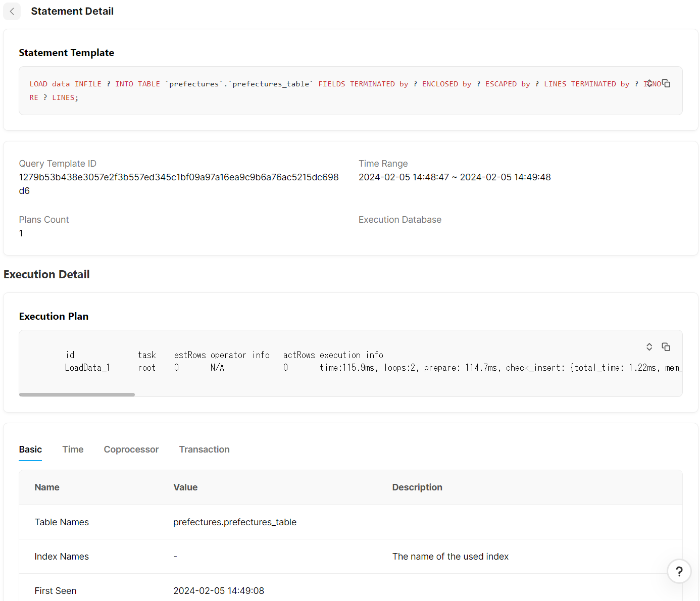This screenshot has height=601, width=700.
Task: Open the floating help question mark button
Action: click(x=679, y=571)
